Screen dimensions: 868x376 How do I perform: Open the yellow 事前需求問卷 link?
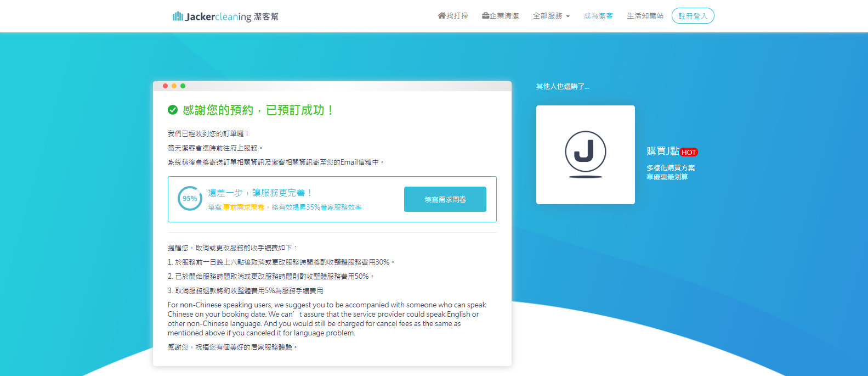243,207
